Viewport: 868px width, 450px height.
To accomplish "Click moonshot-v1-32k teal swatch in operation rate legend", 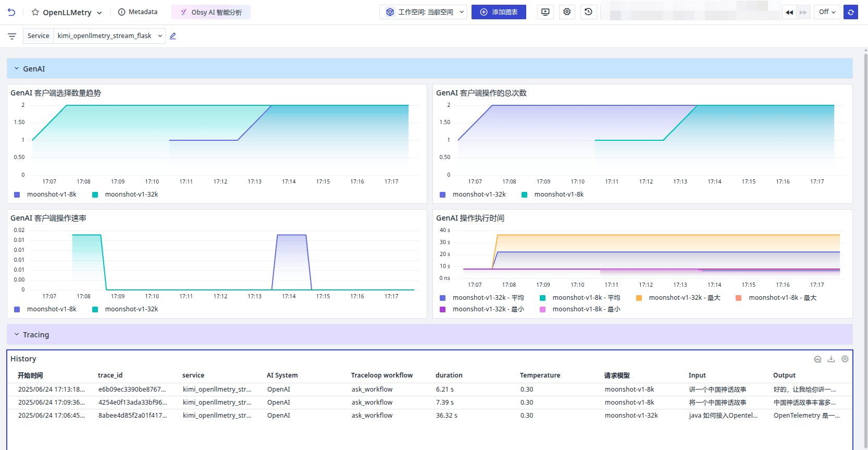I will point(95,309).
